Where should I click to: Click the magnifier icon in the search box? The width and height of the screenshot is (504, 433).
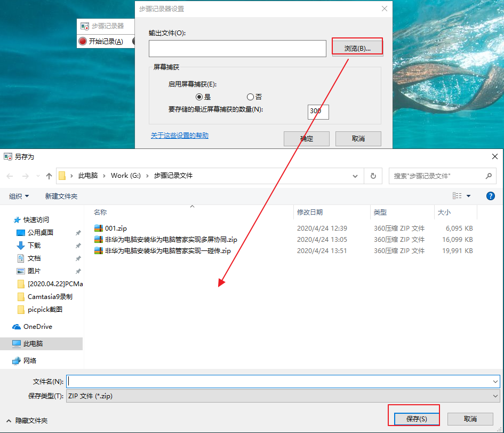489,176
